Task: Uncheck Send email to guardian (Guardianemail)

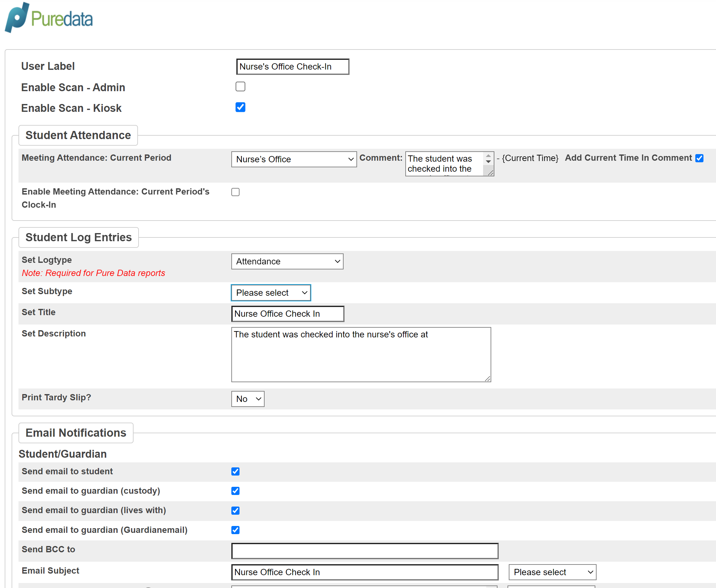Action: (x=235, y=530)
